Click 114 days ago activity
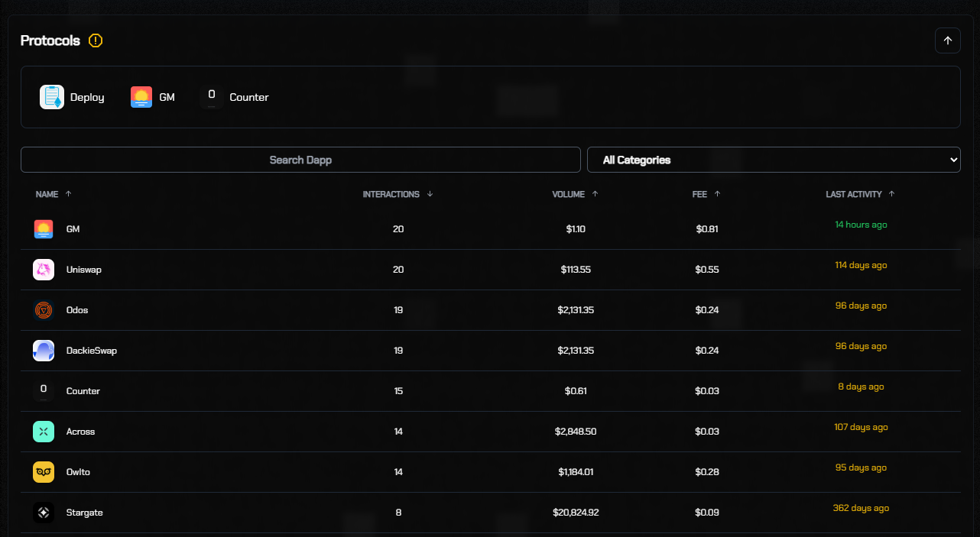This screenshot has height=537, width=980. coord(861,265)
